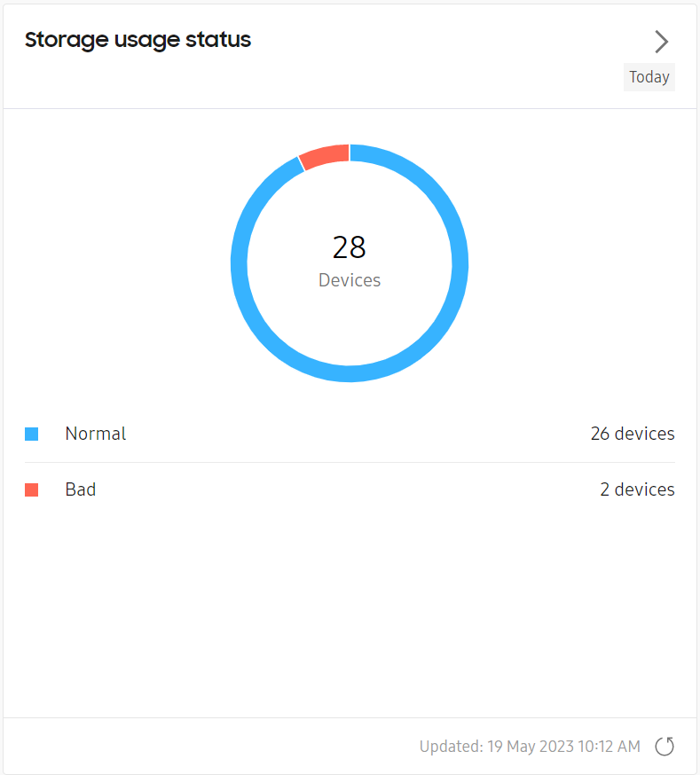Select the blue Normal donut segment

(460, 262)
